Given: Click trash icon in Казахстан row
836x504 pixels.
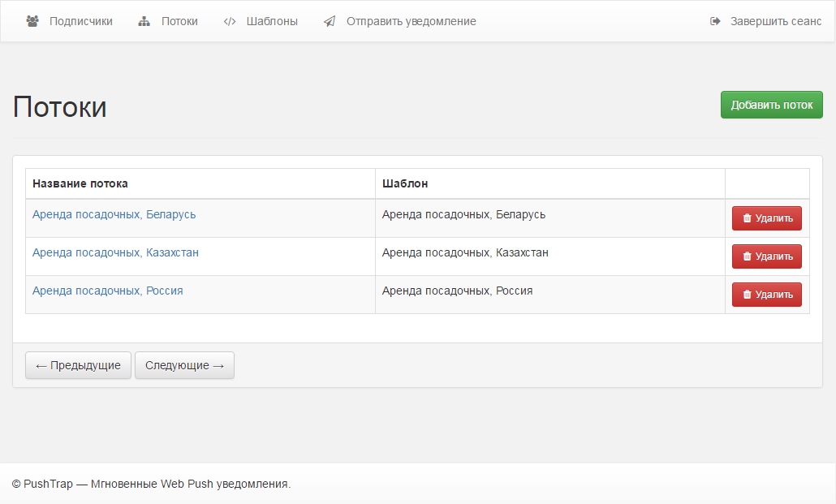Looking at the screenshot, I should [x=747, y=256].
